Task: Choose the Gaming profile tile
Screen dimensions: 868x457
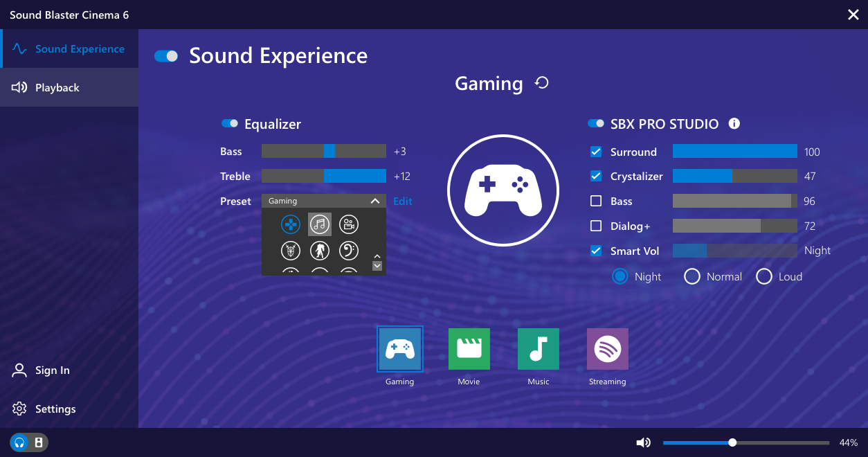Action: (x=400, y=349)
